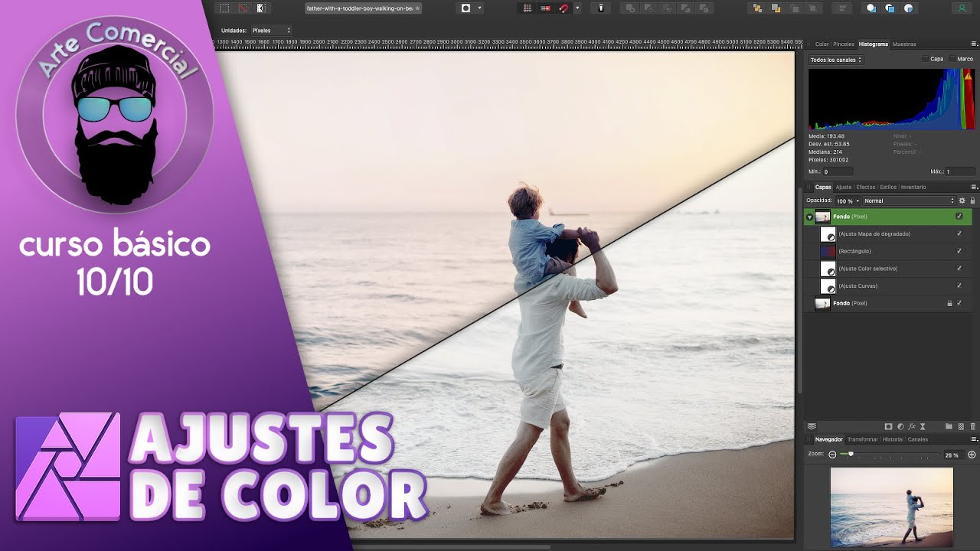Open the Navigator panel options menu
980x551 pixels.
[x=974, y=439]
